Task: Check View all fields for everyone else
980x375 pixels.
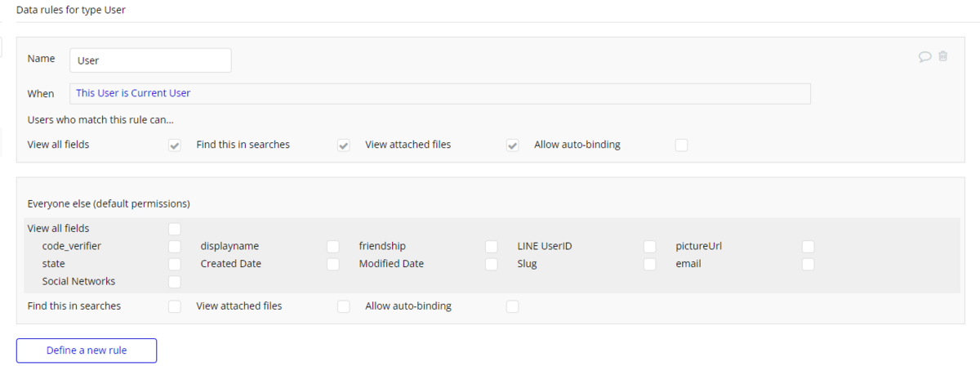Action: pyautogui.click(x=175, y=229)
